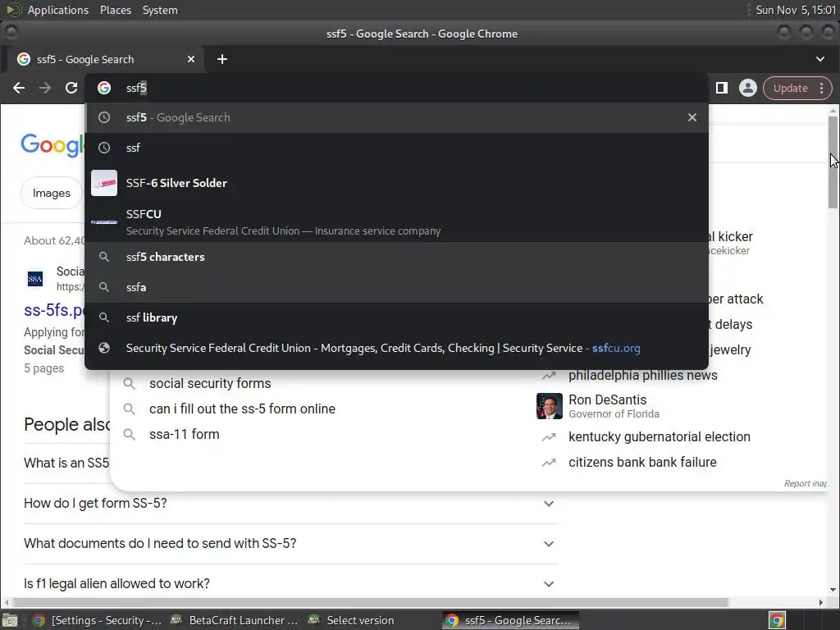Open the ss-5fs.pdf search result link

tap(53, 310)
